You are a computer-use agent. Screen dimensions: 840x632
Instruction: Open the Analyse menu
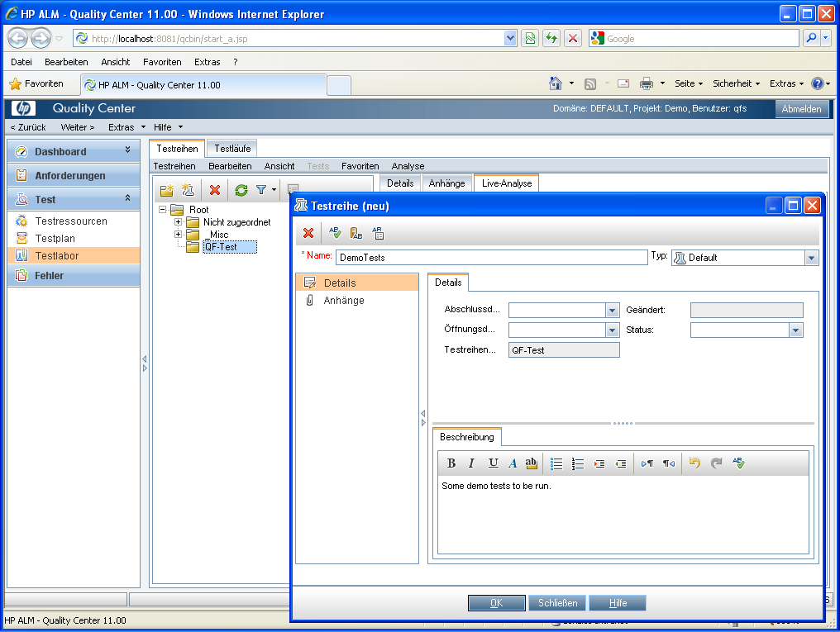[x=408, y=166]
